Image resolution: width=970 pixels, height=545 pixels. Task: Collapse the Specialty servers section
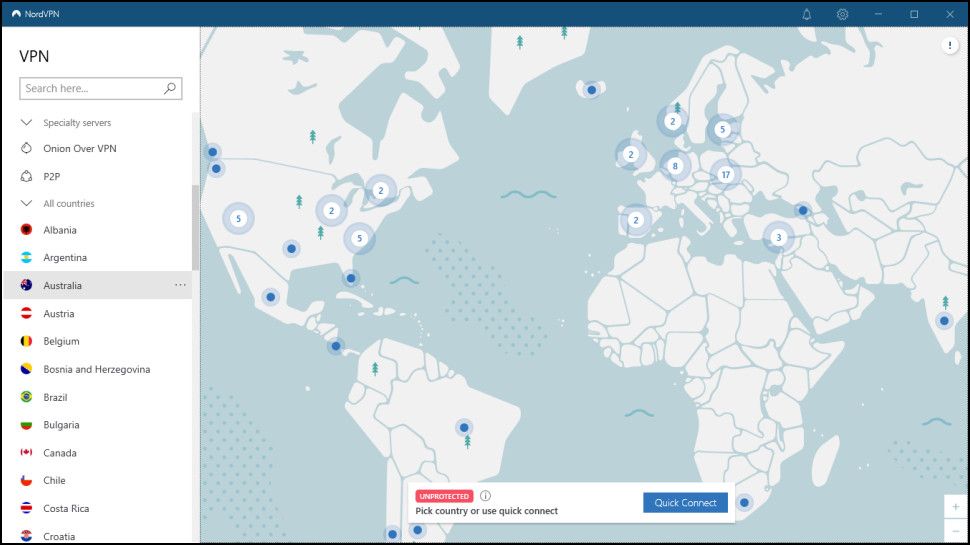(x=26, y=122)
